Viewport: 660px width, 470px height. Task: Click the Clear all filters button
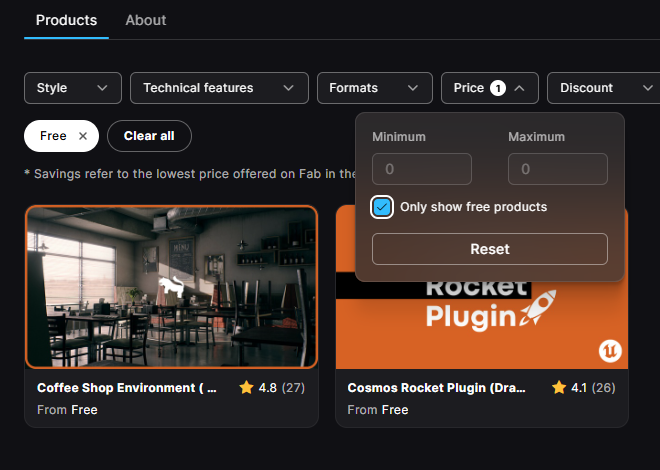[x=149, y=136]
